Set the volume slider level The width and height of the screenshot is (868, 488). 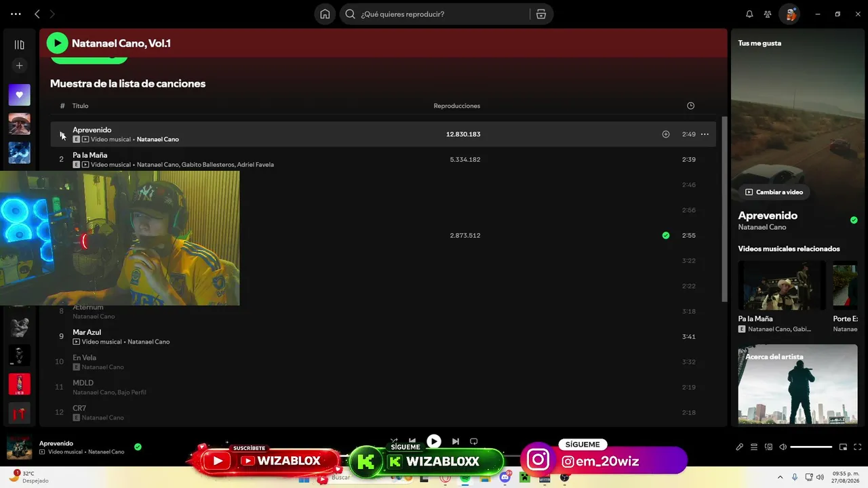(x=811, y=447)
